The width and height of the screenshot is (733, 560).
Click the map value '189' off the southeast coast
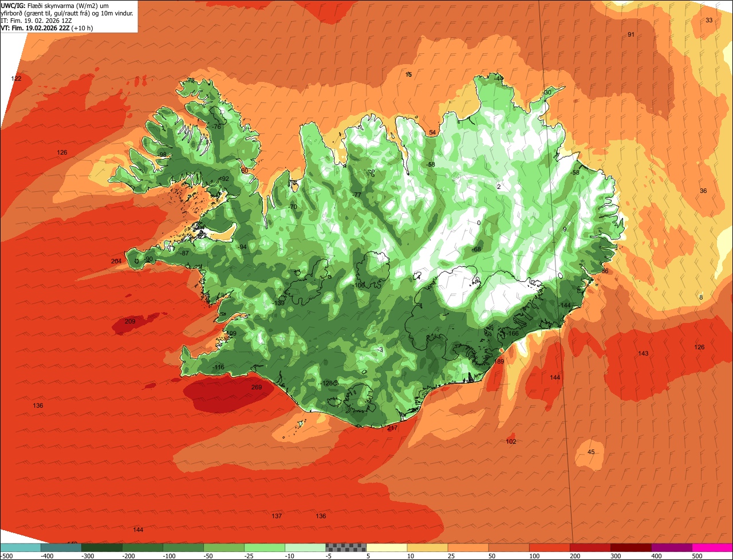tap(499, 361)
